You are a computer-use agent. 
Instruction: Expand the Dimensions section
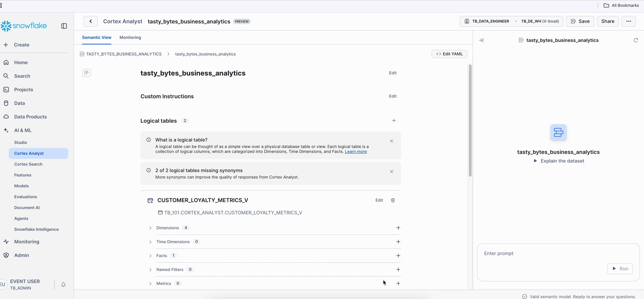150,228
